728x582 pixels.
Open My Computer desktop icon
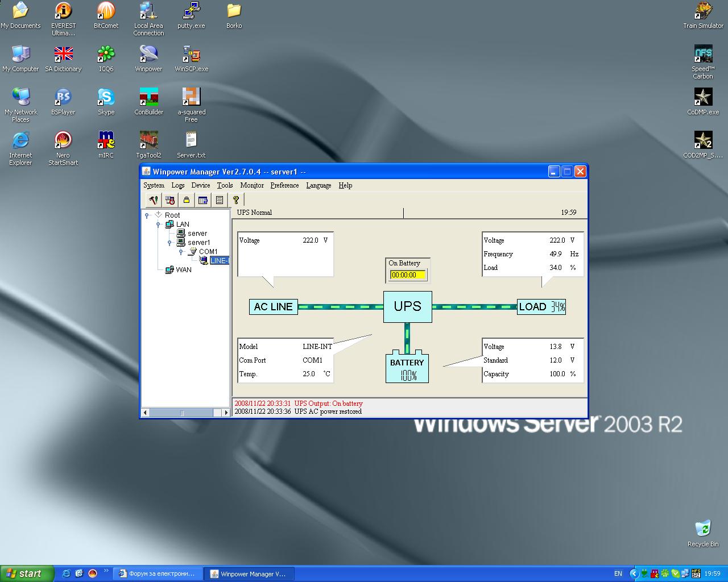(20, 59)
